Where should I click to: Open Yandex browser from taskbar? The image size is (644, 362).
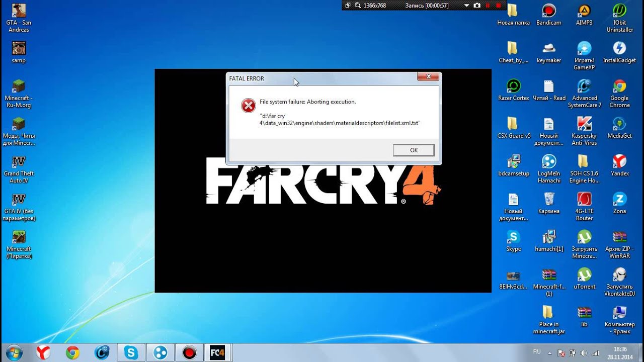point(43,353)
